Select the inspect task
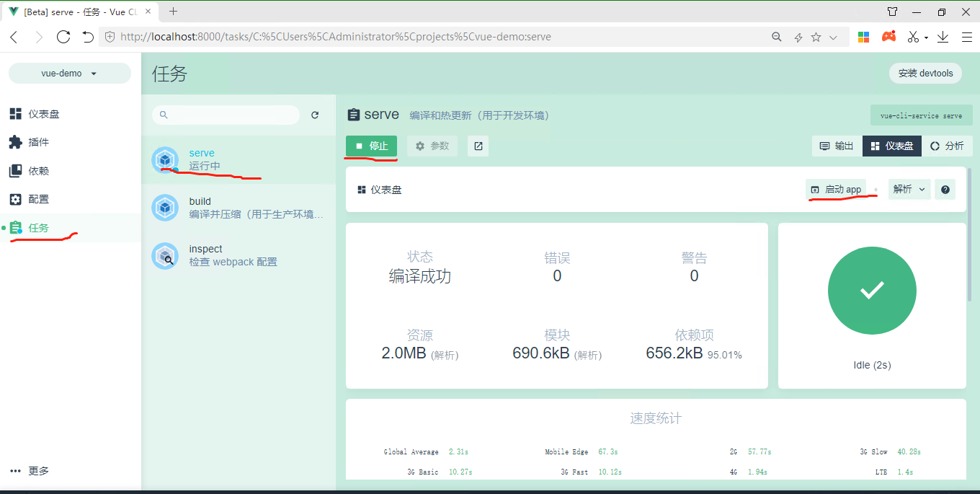This screenshot has height=494, width=980. (239, 255)
